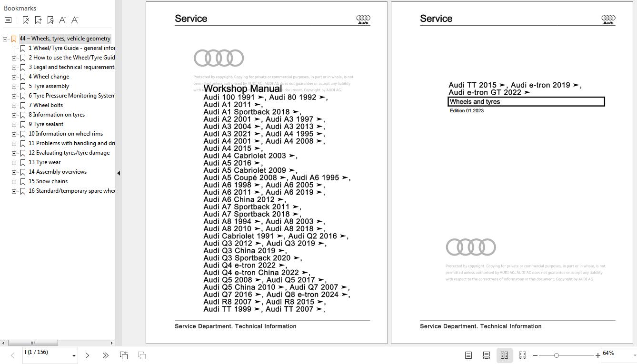Collapse the bookmarks sidebar with the arrow
This screenshot has height=364, width=637.
(119, 173)
